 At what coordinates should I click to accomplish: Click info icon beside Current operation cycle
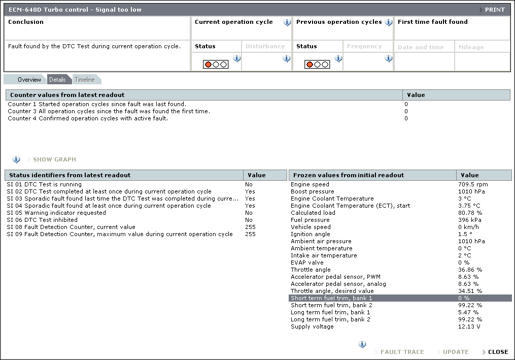[x=287, y=23]
